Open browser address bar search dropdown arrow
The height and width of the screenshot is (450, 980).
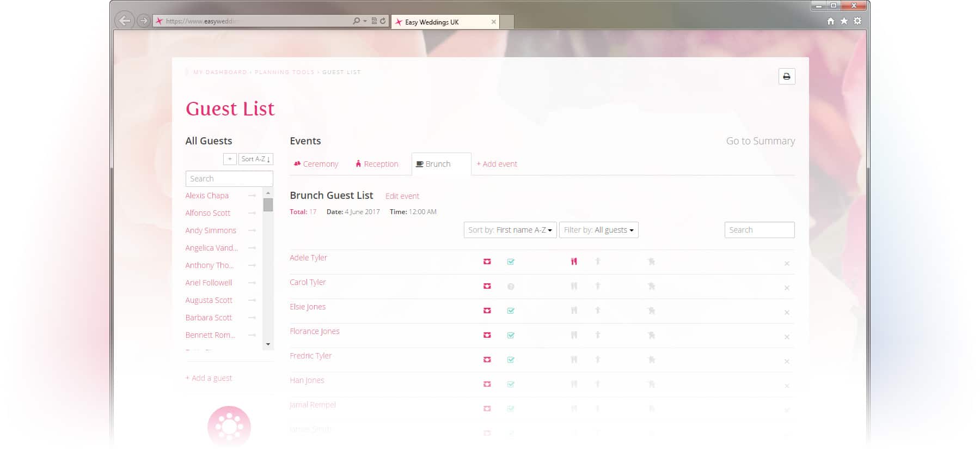pos(365,21)
